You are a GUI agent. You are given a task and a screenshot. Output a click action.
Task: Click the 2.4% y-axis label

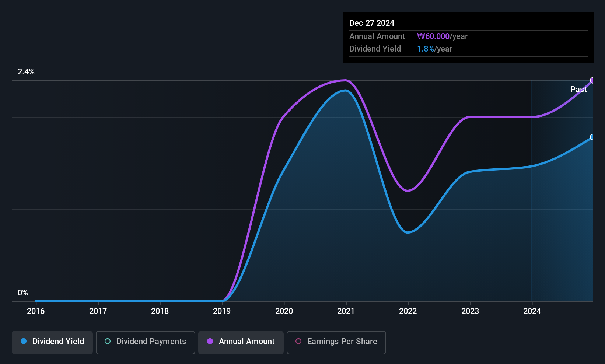26,72
